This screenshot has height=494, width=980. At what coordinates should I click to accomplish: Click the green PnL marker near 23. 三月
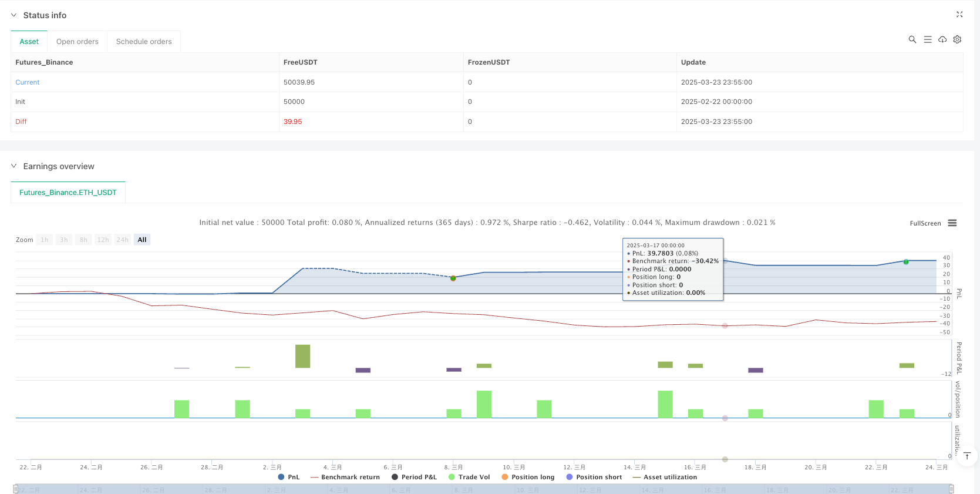[x=906, y=262]
